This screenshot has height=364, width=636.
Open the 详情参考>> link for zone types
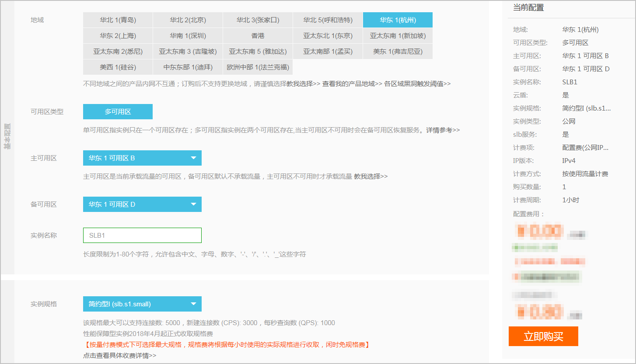[x=443, y=130]
